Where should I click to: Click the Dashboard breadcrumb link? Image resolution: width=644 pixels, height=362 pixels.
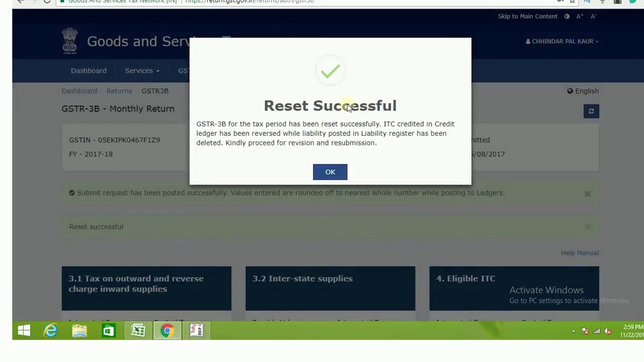(x=79, y=91)
